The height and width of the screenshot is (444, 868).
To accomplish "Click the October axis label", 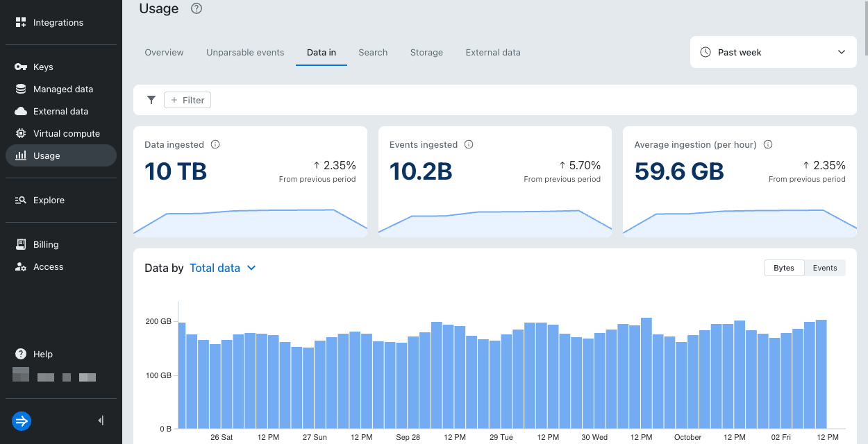I will click(688, 437).
